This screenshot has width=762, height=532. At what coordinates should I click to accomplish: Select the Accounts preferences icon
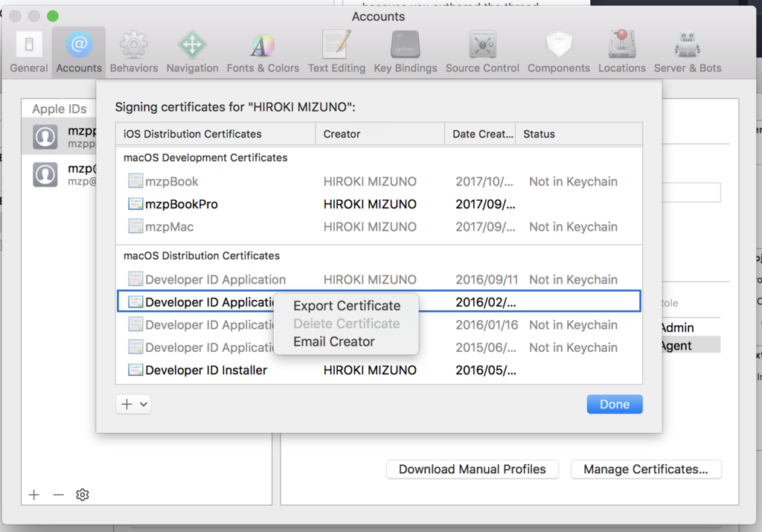point(79,53)
